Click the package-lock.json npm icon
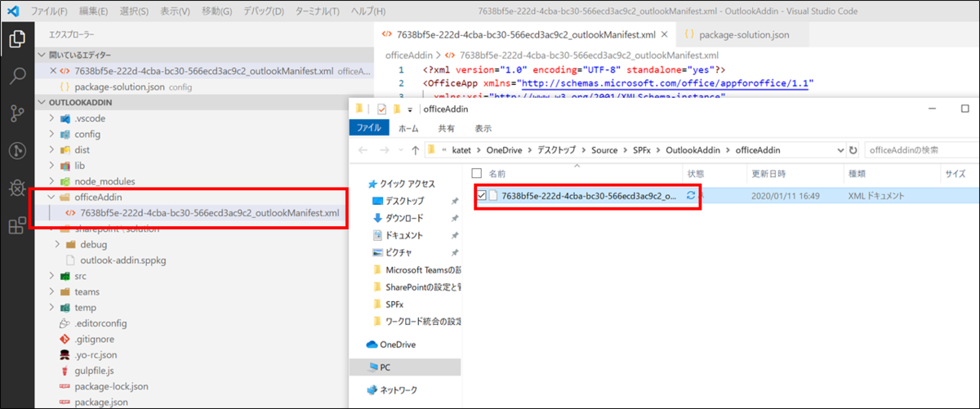 pyautogui.click(x=65, y=386)
